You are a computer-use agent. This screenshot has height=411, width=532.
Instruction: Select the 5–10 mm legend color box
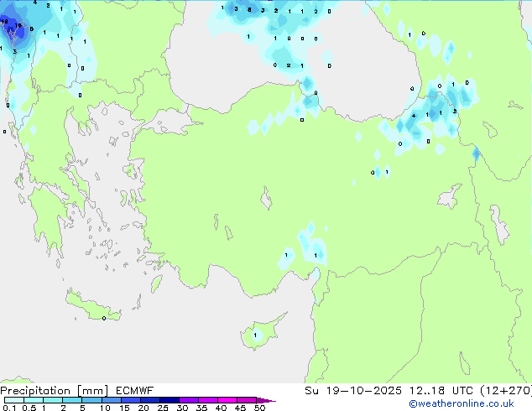coord(91,400)
